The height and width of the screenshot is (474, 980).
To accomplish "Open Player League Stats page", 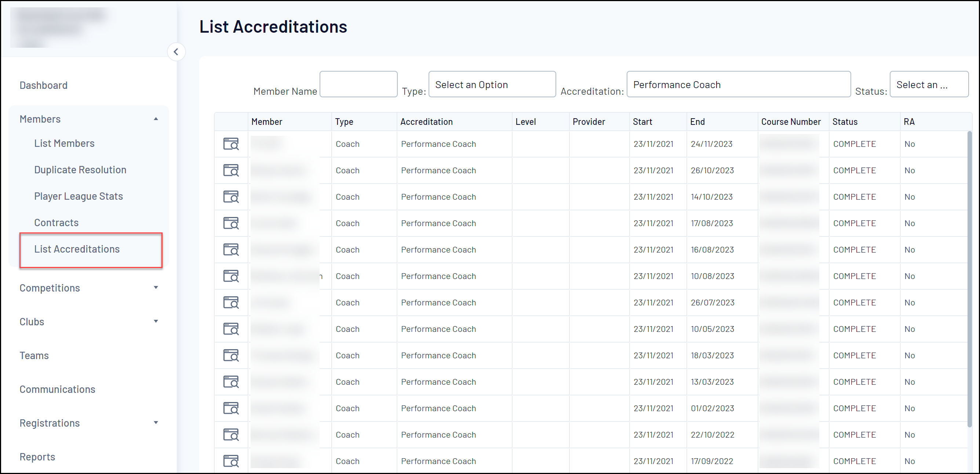I will (79, 196).
